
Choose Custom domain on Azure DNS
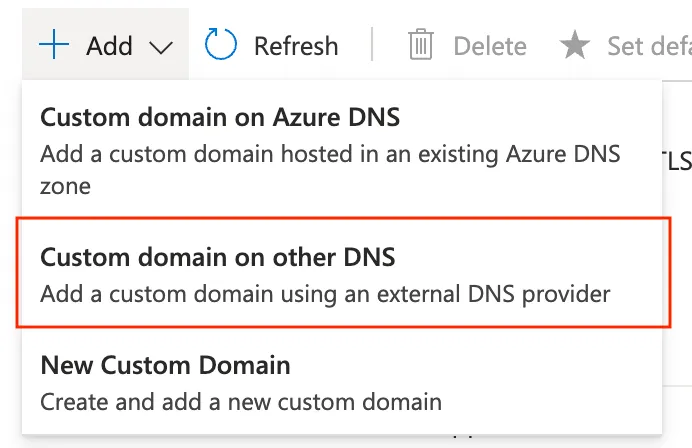click(342, 150)
